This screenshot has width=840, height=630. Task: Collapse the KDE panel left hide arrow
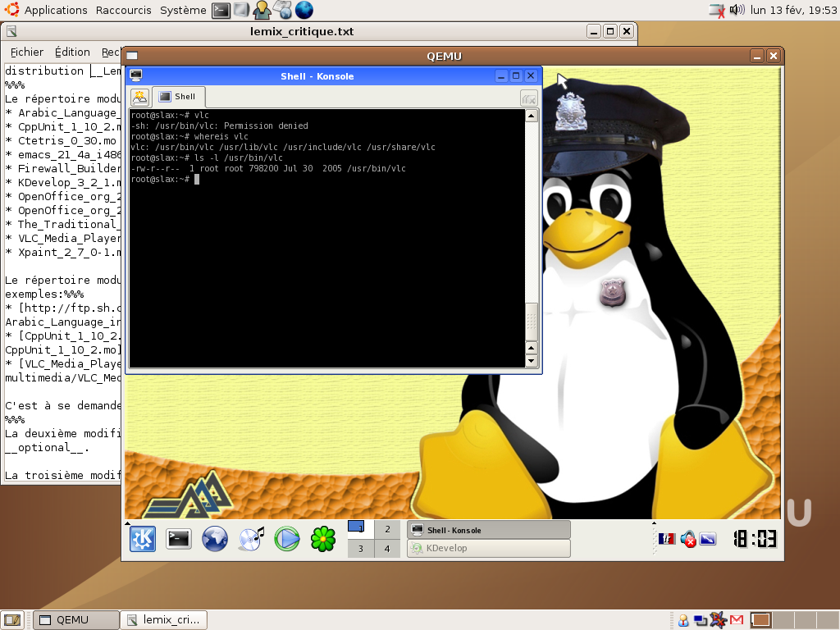point(127,523)
